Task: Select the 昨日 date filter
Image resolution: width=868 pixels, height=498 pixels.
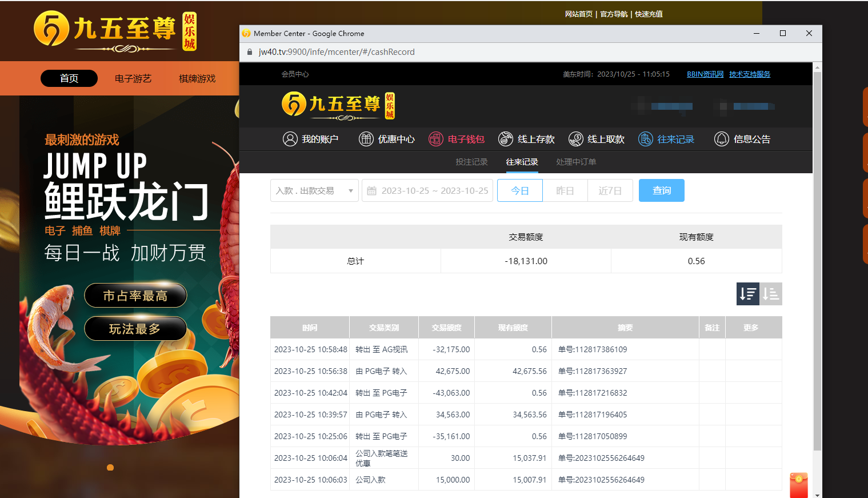Action: pos(565,190)
